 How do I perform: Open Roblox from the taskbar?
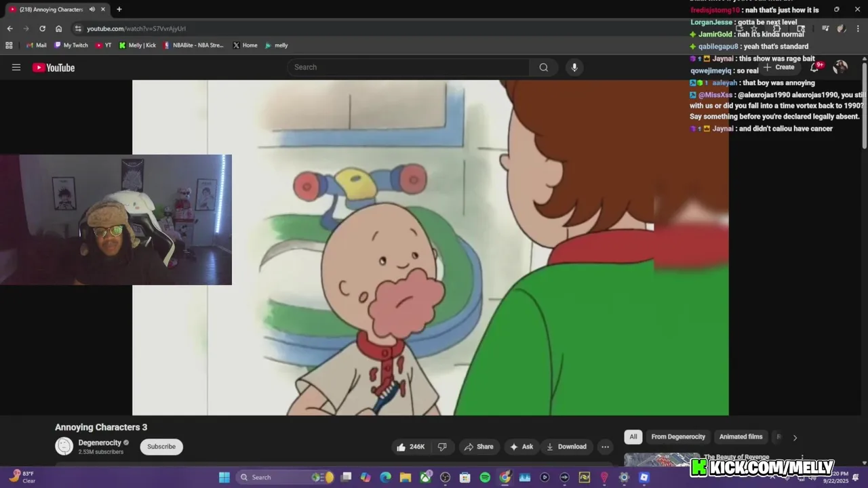644,477
